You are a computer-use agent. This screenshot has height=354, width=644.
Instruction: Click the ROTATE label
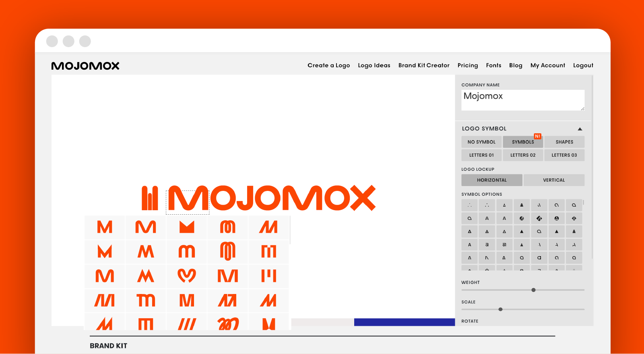[x=470, y=321]
